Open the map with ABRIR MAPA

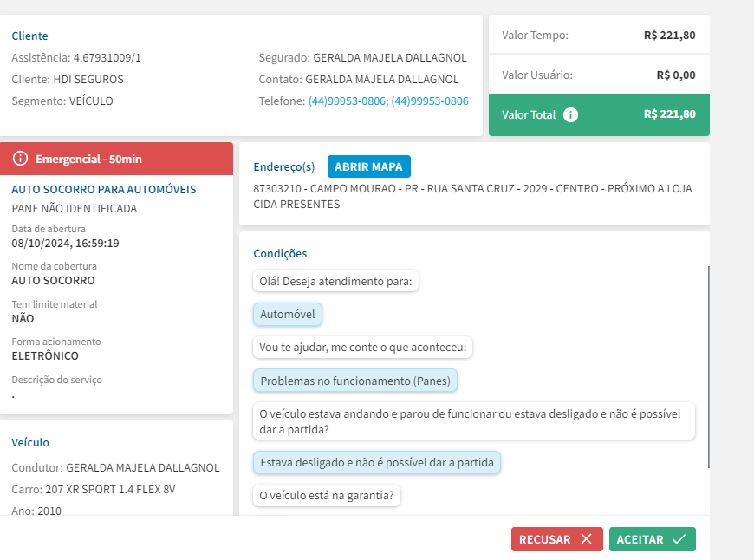click(369, 166)
